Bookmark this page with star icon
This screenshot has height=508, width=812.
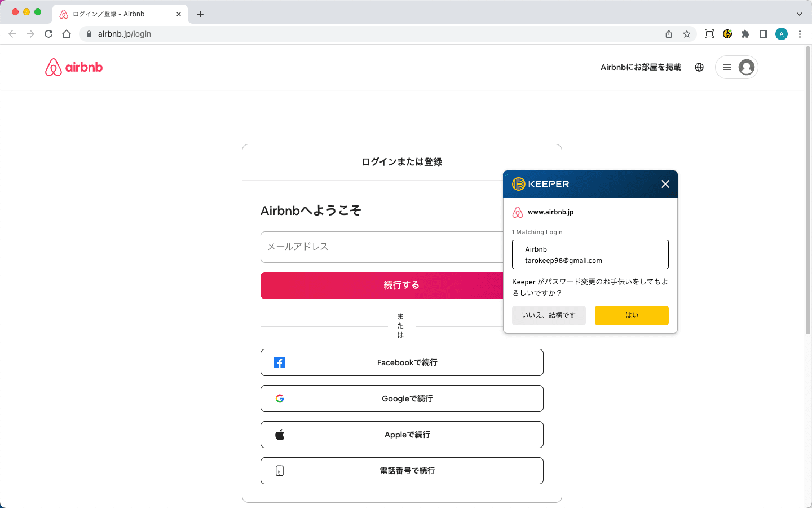687,34
